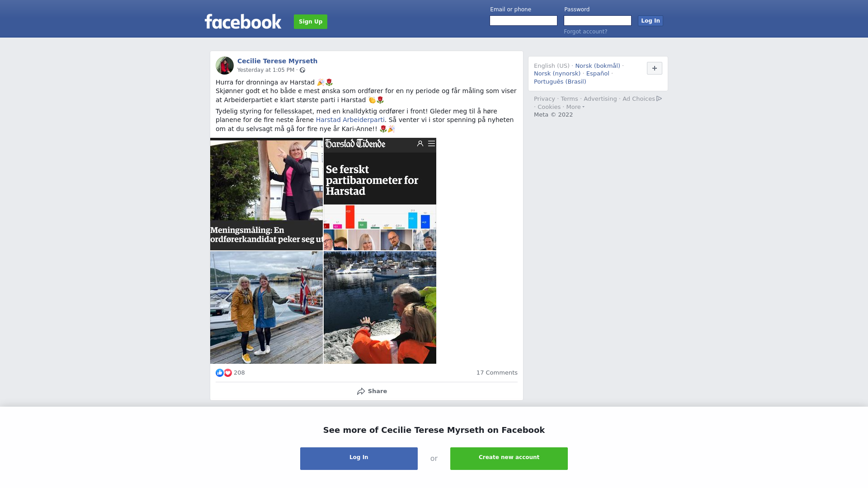Click the Create new account button
The width and height of the screenshot is (868, 488).
[509, 459]
